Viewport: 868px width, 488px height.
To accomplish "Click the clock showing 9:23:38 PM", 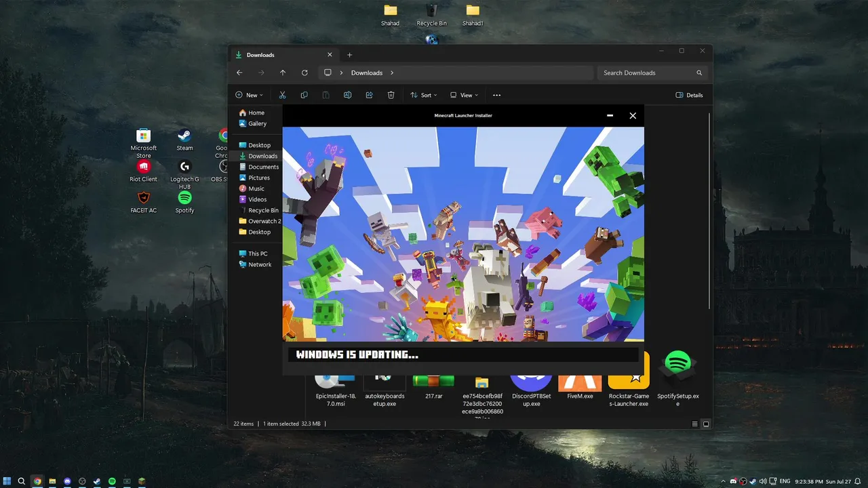I will (808, 481).
